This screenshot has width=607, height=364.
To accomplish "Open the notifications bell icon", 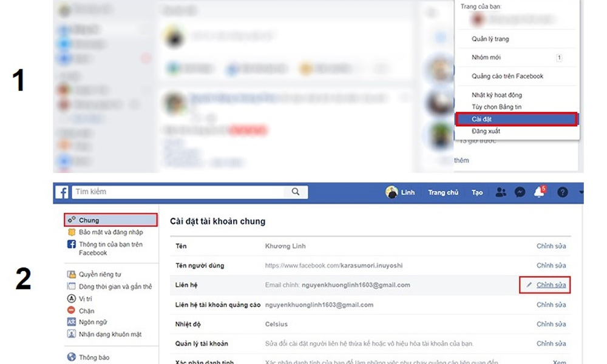I will 539,192.
